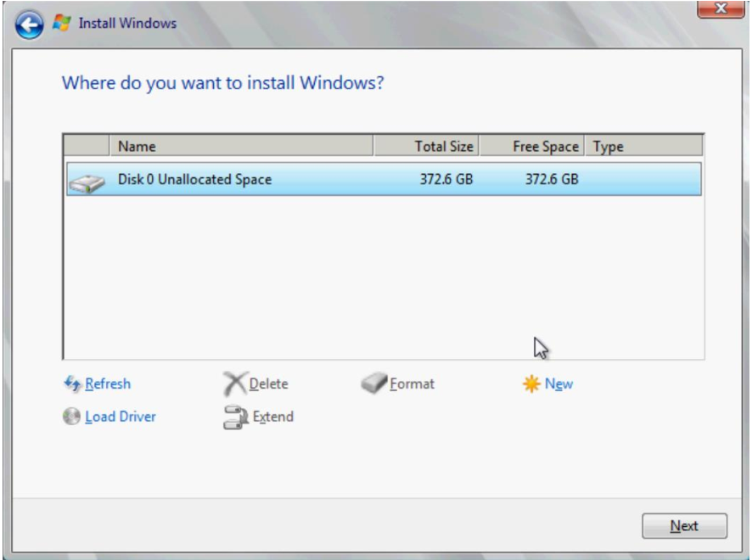Viewport: 752px width, 560px height.
Task: Click the Format option text
Action: (x=412, y=384)
